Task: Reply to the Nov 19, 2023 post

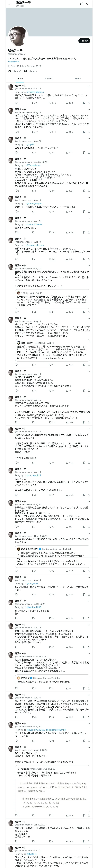Action: (x=16, y=571)
